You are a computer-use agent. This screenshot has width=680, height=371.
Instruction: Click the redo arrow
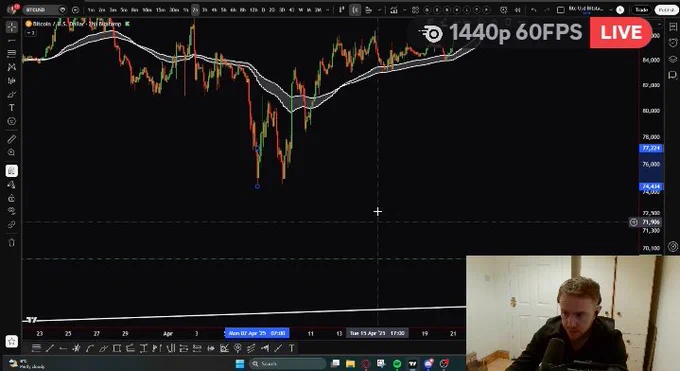tap(546, 10)
